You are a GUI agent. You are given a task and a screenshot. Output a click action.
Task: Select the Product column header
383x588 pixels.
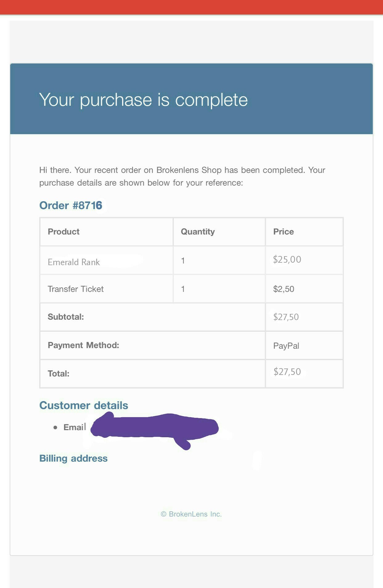pos(64,232)
